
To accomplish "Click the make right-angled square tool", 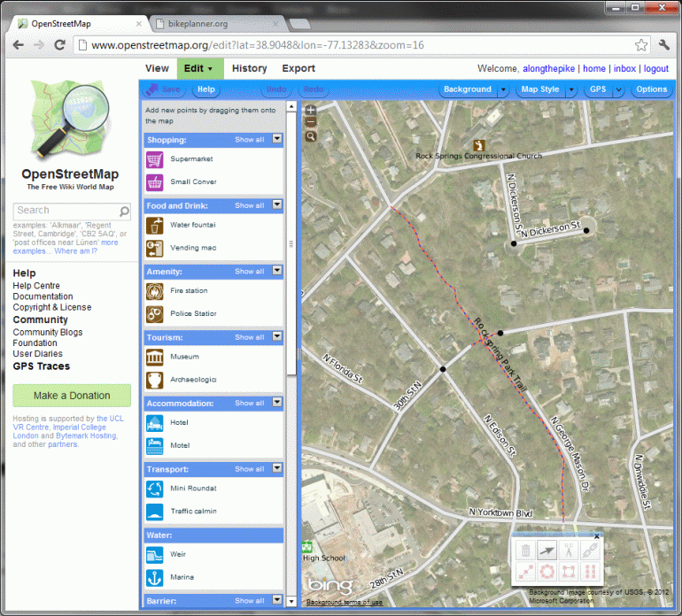I will point(568,571).
